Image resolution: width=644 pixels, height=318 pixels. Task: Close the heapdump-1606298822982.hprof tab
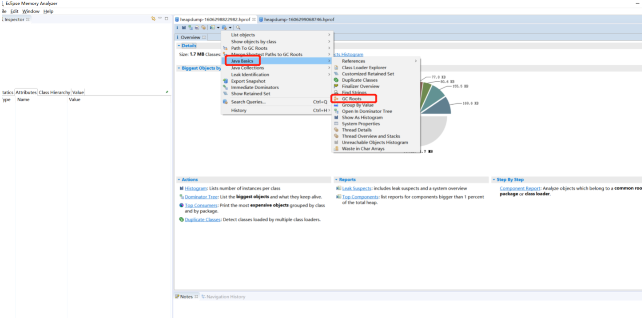254,20
